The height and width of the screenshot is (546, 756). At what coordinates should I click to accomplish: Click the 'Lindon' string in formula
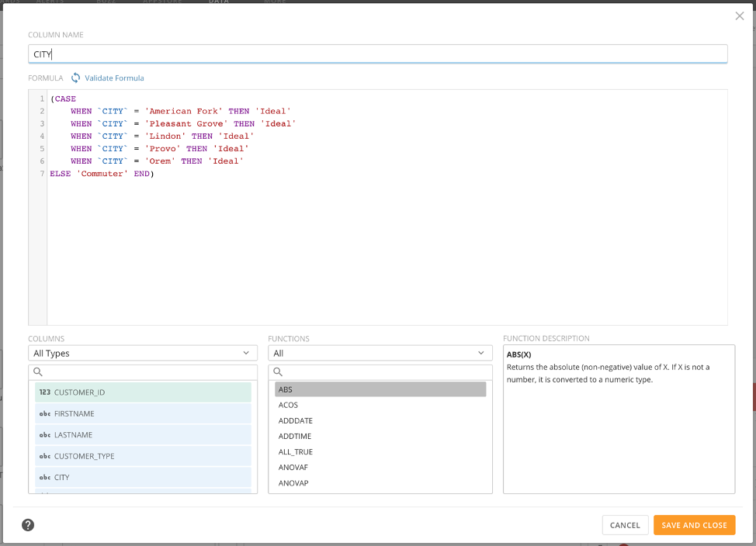coord(165,136)
